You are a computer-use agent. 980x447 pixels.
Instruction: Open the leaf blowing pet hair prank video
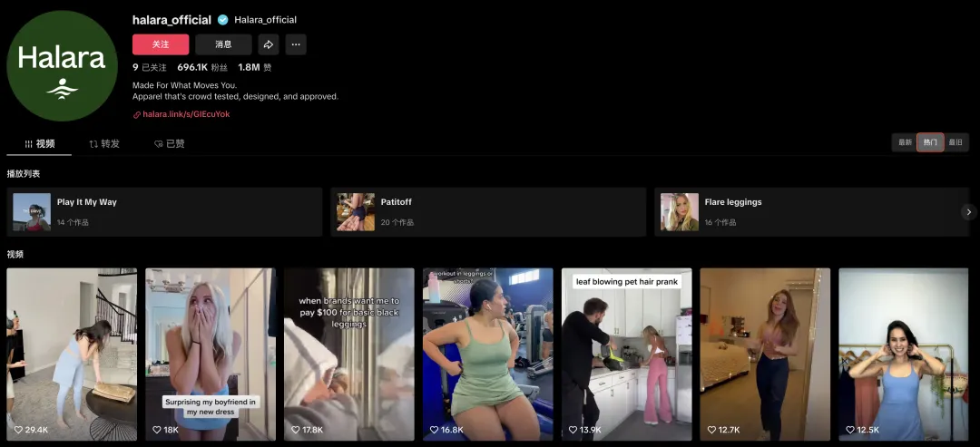tap(627, 355)
